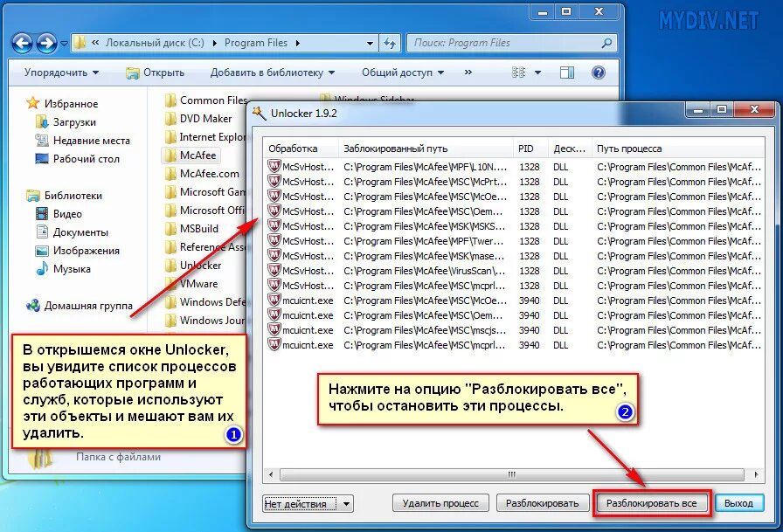This screenshot has width=783, height=532.
Task: Select McSvHost row with path MPF\L10N
Action: 514,167
